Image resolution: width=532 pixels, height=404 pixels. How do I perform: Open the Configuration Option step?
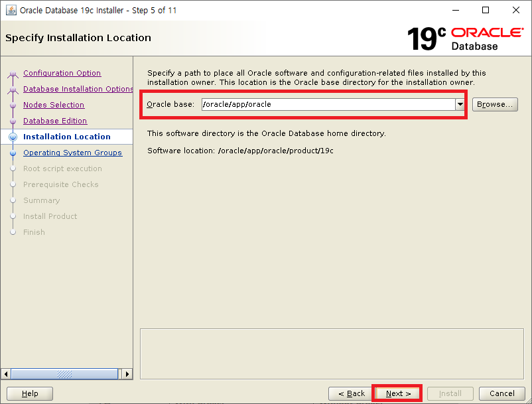click(x=62, y=73)
